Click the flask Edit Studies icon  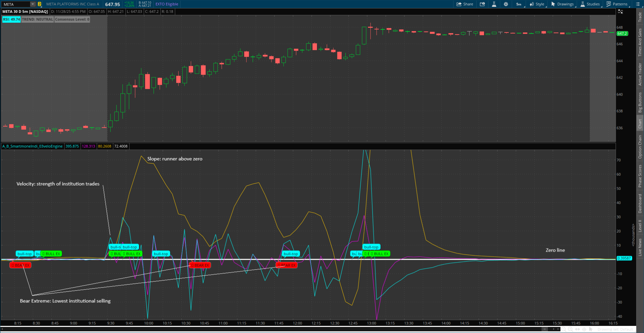(494, 4)
